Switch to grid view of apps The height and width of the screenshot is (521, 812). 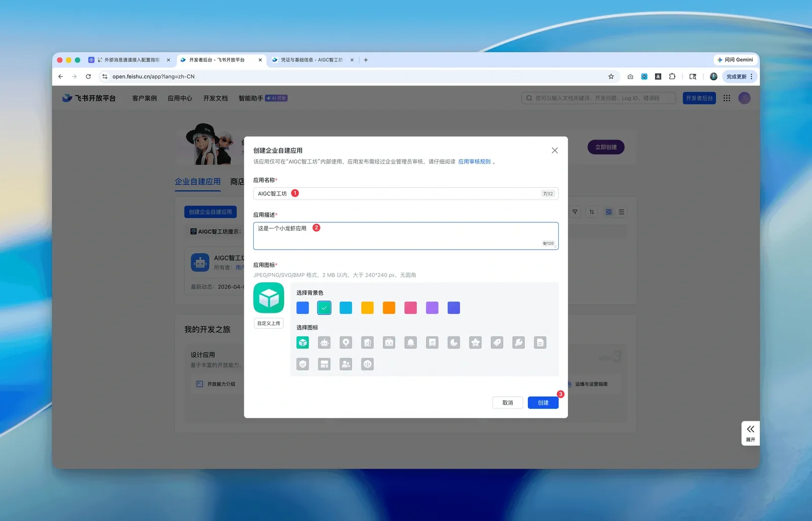pyautogui.click(x=608, y=212)
